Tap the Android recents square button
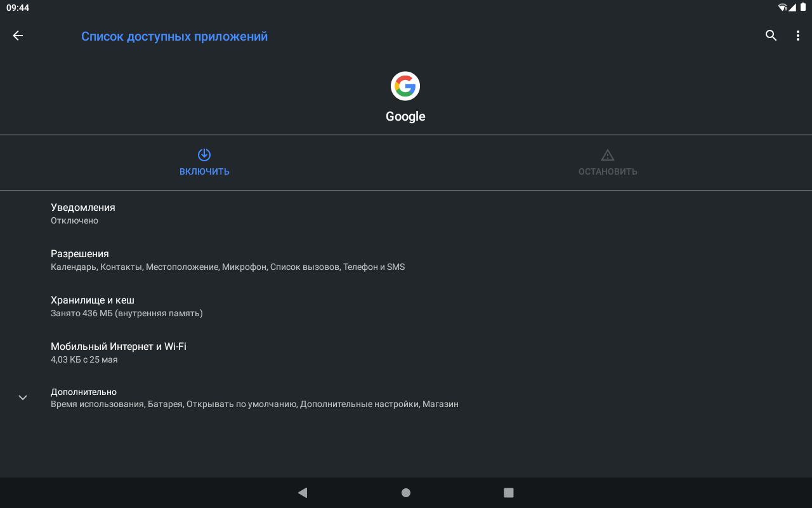The width and height of the screenshot is (812, 508). click(508, 492)
